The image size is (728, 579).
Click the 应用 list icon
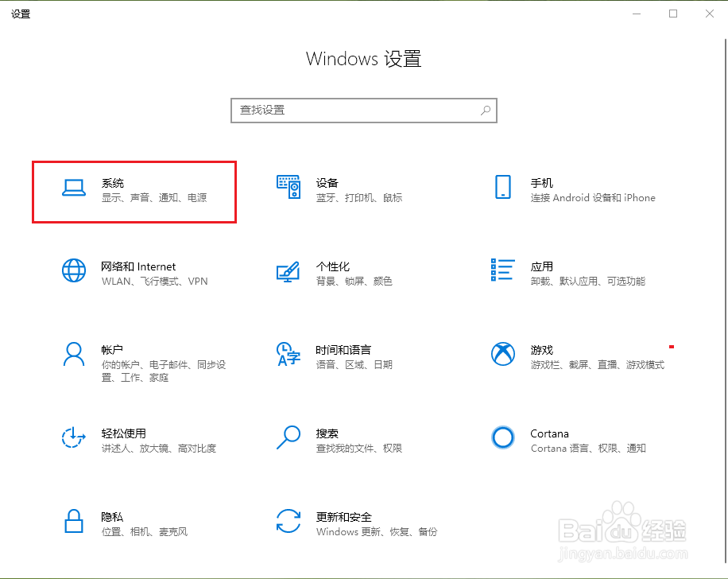click(503, 270)
